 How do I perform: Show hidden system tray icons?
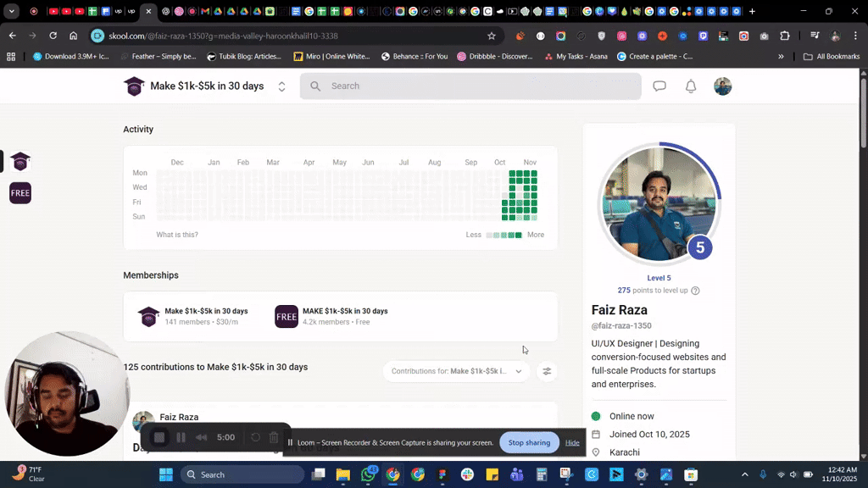pos(744,474)
